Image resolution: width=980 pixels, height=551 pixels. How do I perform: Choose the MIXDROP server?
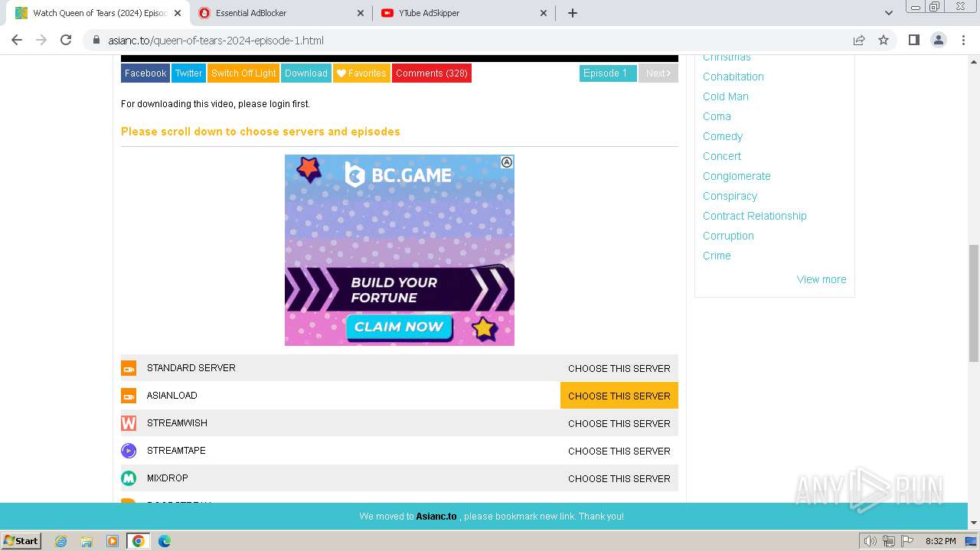(619, 478)
